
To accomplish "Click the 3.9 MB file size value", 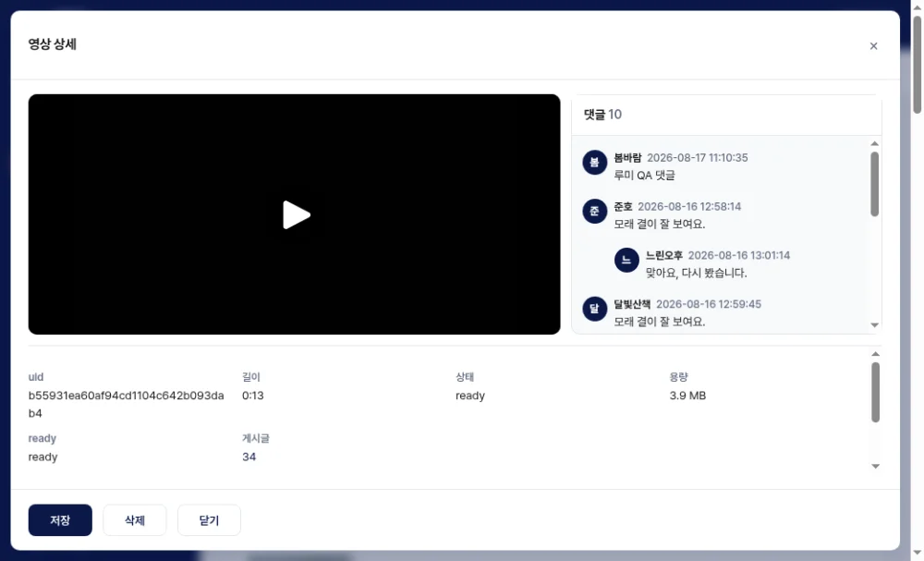I will click(687, 396).
